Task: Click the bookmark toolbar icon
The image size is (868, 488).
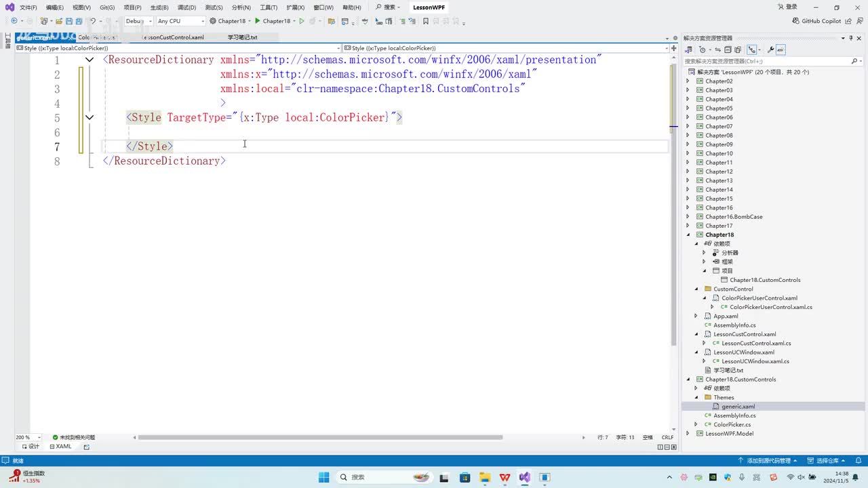Action: [x=426, y=21]
